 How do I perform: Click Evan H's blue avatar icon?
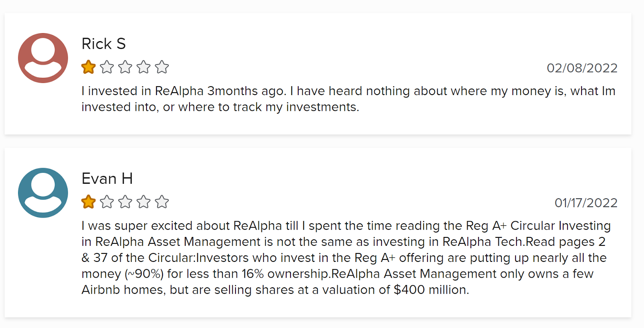coord(43,193)
